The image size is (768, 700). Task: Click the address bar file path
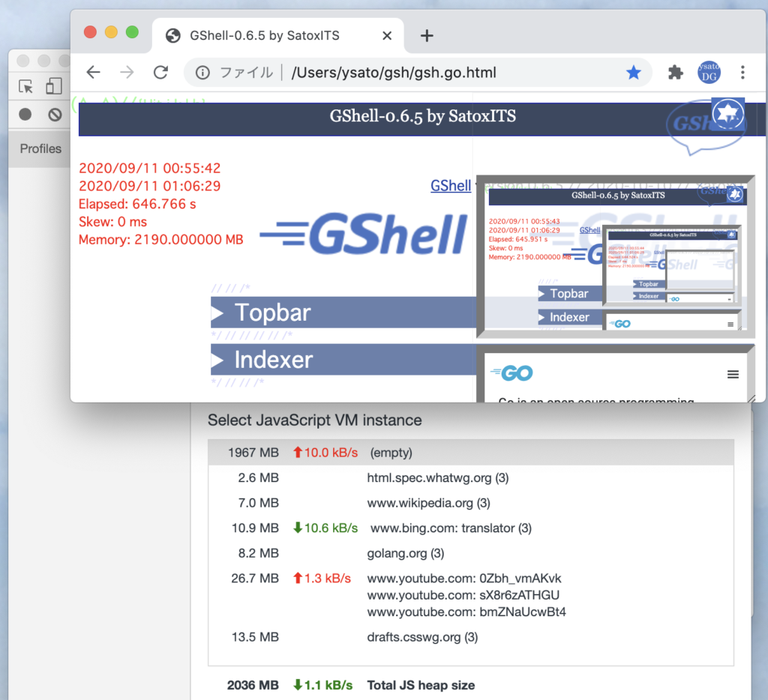[x=394, y=73]
